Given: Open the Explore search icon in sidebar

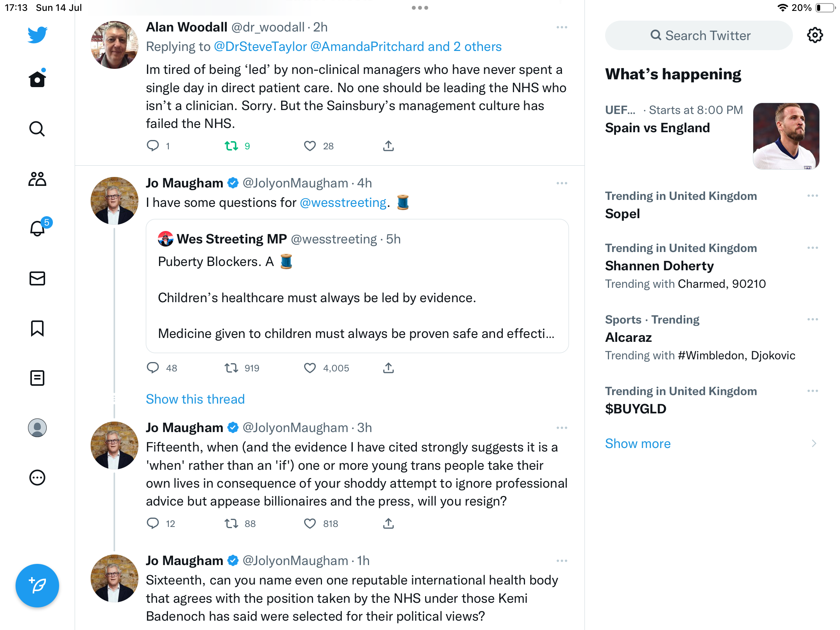Looking at the screenshot, I should click(x=37, y=129).
